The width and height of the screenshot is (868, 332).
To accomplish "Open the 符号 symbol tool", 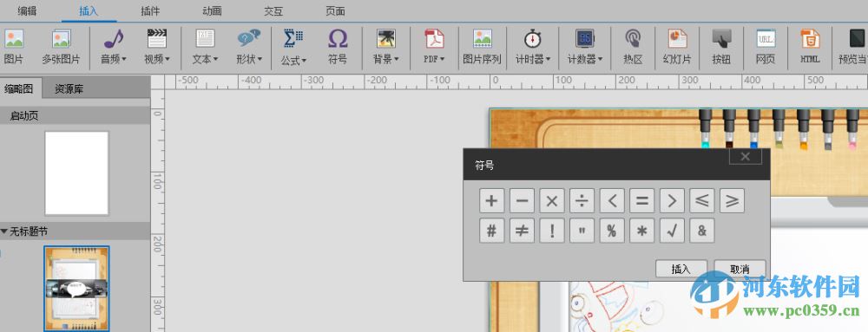I will pyautogui.click(x=338, y=47).
